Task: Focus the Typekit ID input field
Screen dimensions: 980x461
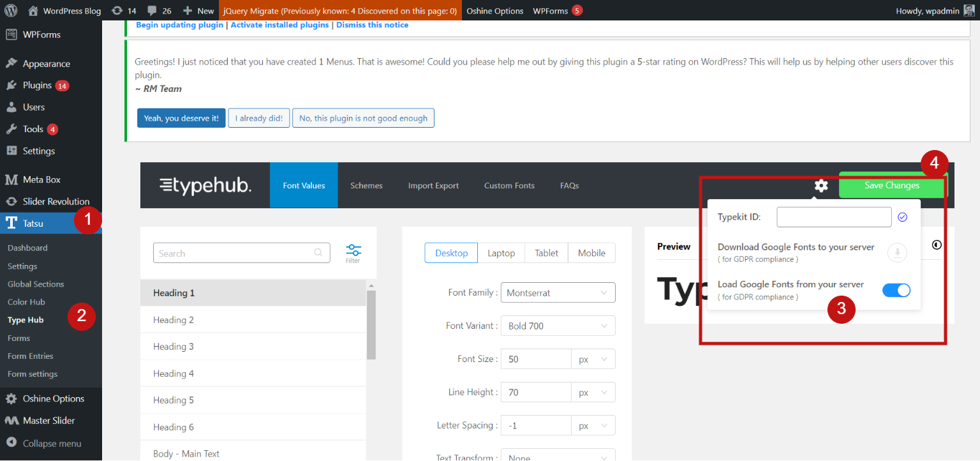Action: point(834,217)
